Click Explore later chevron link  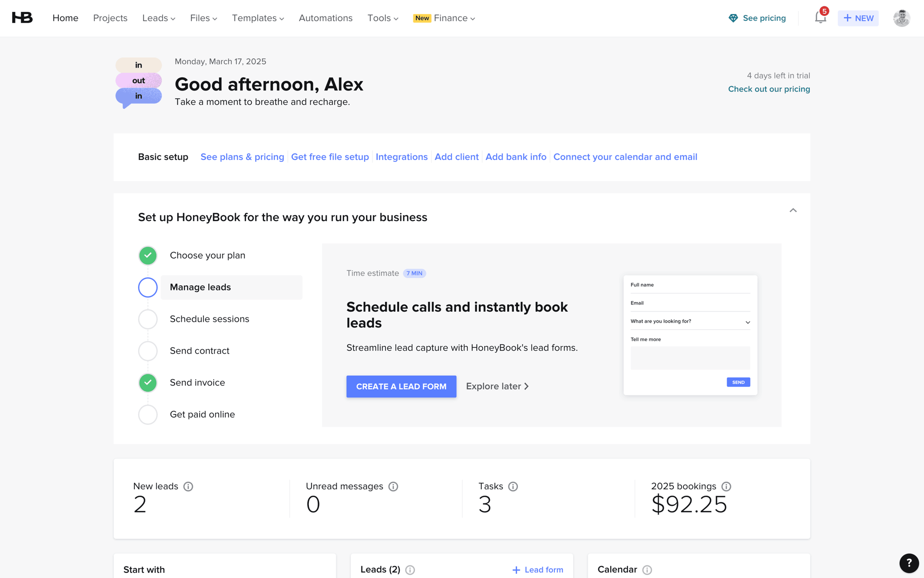click(497, 386)
